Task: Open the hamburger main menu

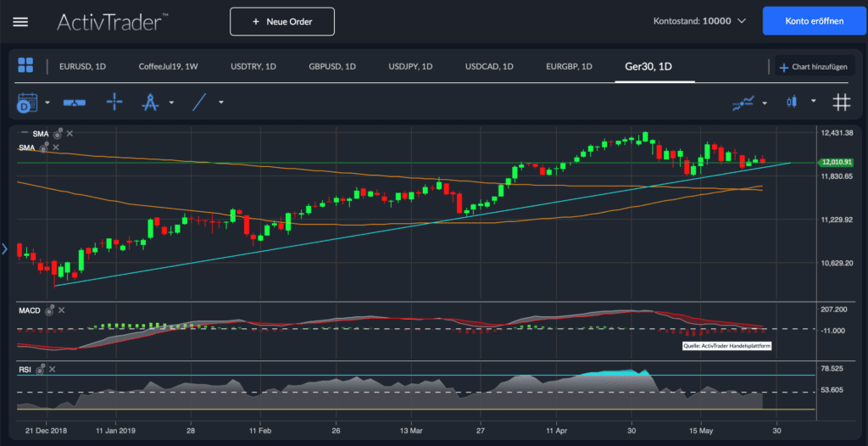Action: tap(20, 22)
